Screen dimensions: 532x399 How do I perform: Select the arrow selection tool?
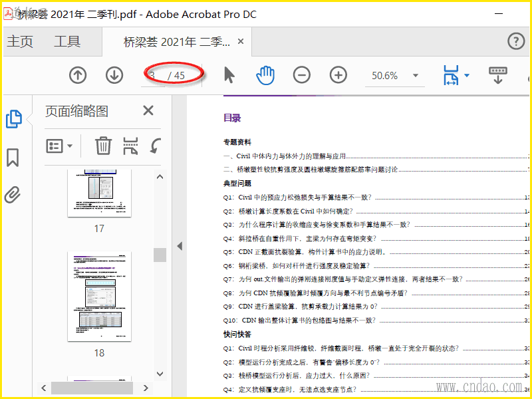229,75
